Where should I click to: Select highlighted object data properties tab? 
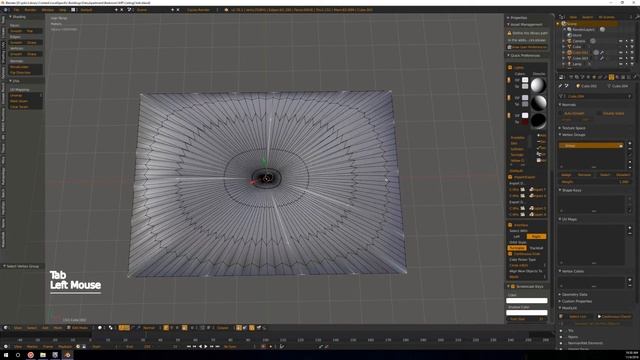point(611,77)
